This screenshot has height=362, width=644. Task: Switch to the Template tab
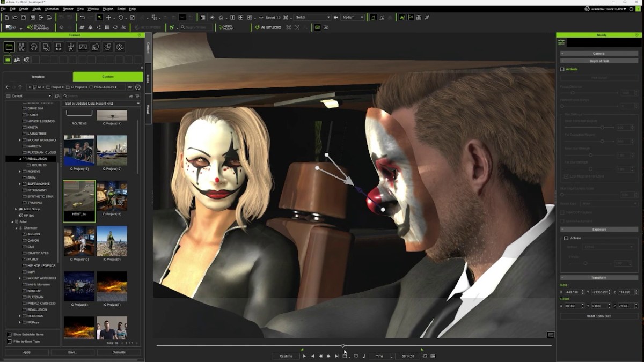click(38, 77)
